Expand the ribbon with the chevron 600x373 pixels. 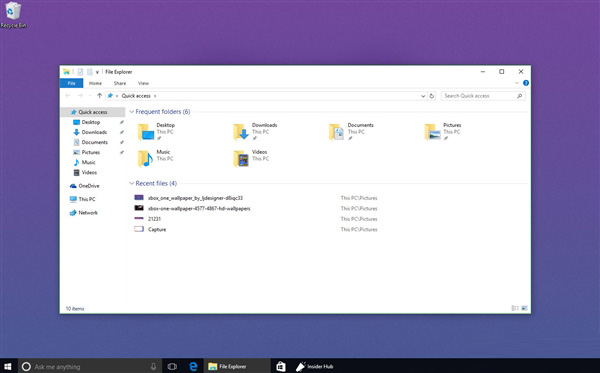517,83
